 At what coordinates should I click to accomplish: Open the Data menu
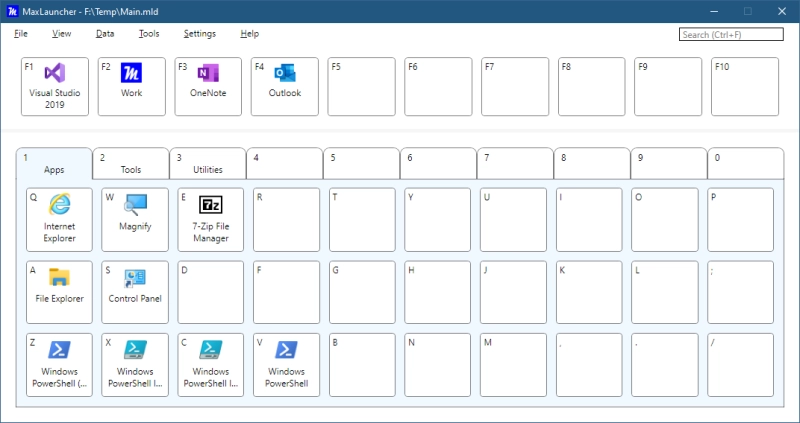[x=105, y=34]
